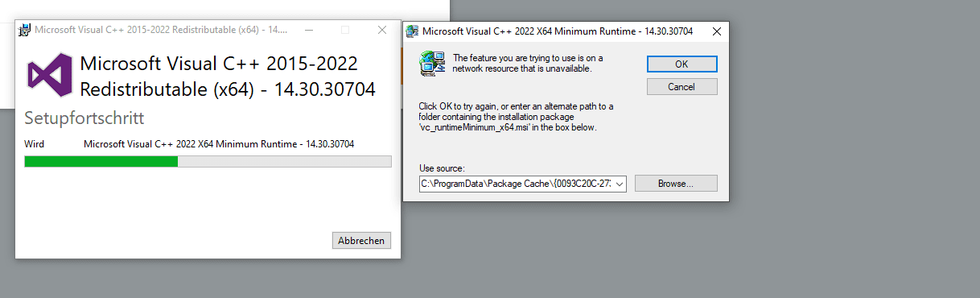Click the Redistributable (x64) - 14.30.30704 heading text

pyautogui.click(x=228, y=89)
